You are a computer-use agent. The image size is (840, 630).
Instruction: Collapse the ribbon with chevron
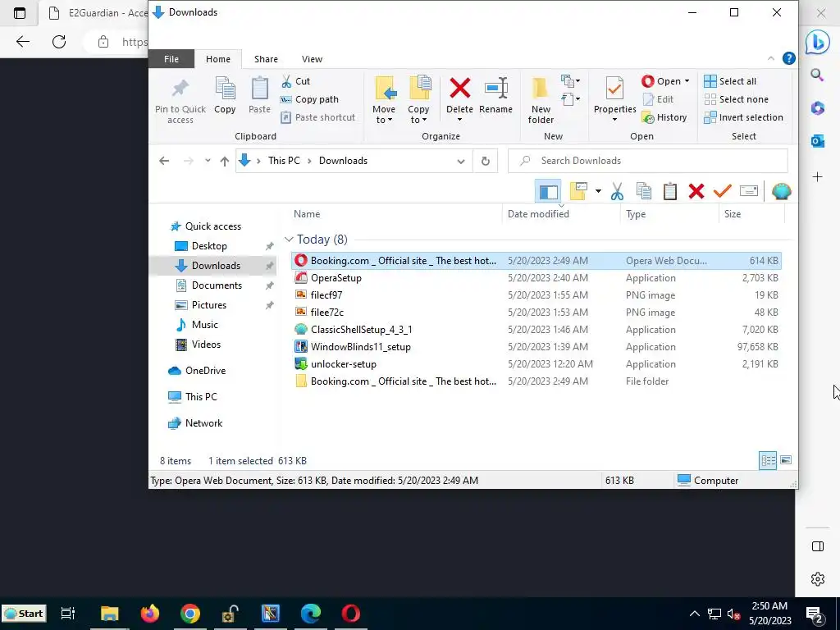pos(771,58)
